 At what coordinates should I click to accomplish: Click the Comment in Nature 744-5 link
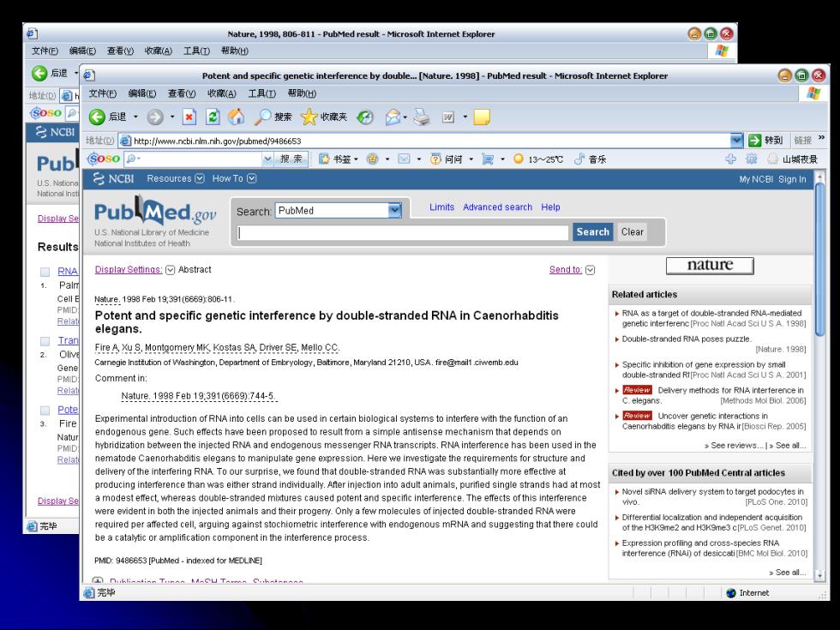(198, 396)
